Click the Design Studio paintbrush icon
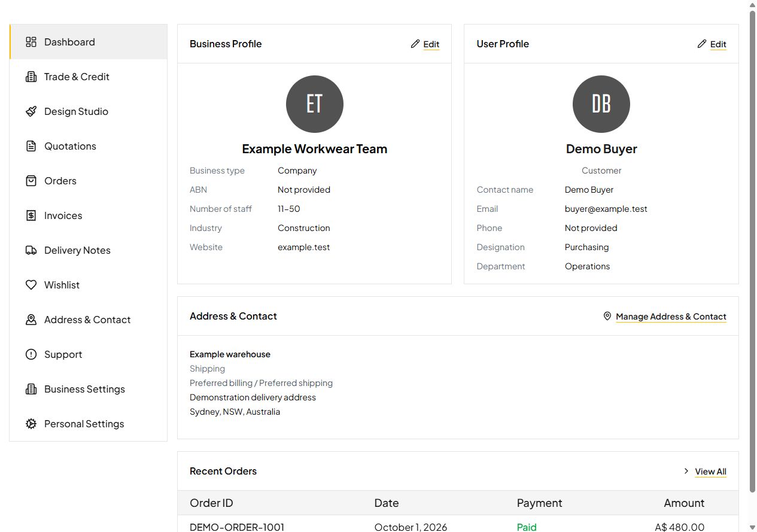 coord(31,111)
